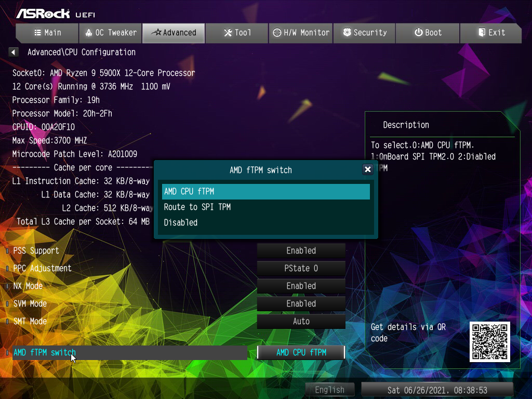Viewport: 532px width, 399px height.
Task: Click the Socket0 Ryzen 9 5900X line
Action: pyautogui.click(x=103, y=73)
